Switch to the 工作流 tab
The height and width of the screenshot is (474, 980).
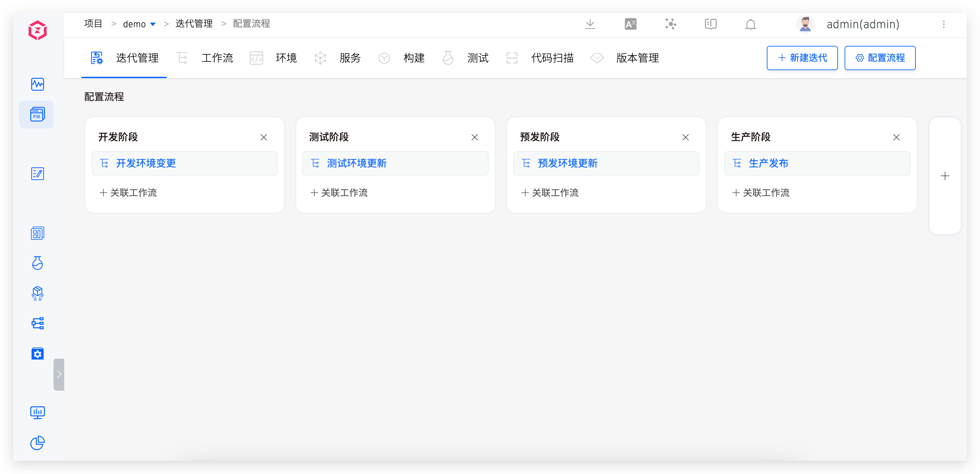[217, 58]
